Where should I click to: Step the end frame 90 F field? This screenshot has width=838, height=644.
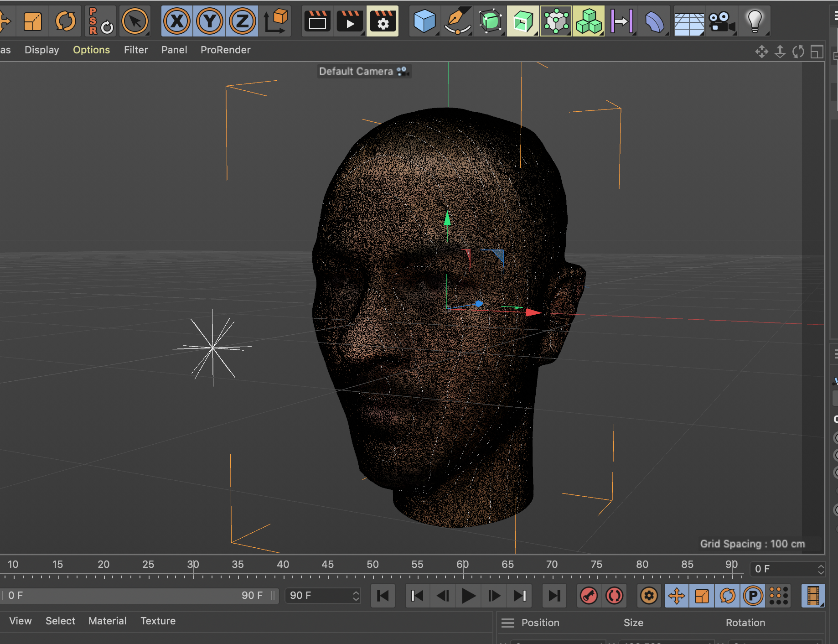pos(356,596)
